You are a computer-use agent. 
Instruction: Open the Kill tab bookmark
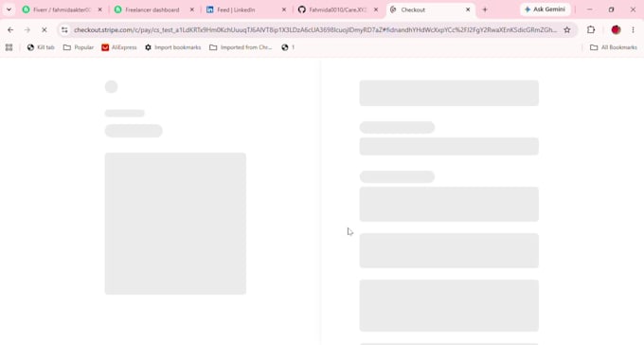(x=41, y=47)
